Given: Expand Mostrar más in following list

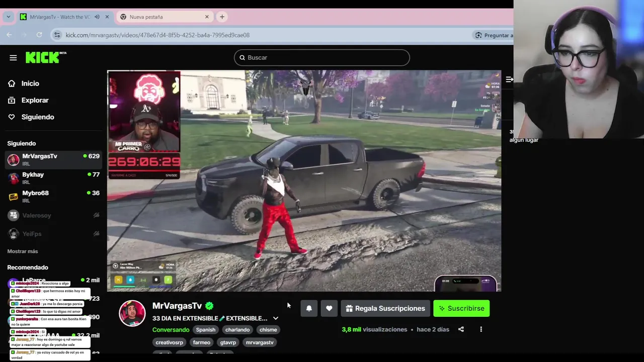Looking at the screenshot, I should click(x=23, y=251).
